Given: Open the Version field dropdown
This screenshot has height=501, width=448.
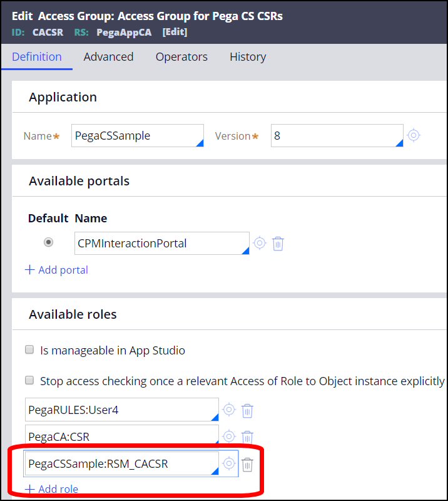Looking at the screenshot, I should coord(399,143).
